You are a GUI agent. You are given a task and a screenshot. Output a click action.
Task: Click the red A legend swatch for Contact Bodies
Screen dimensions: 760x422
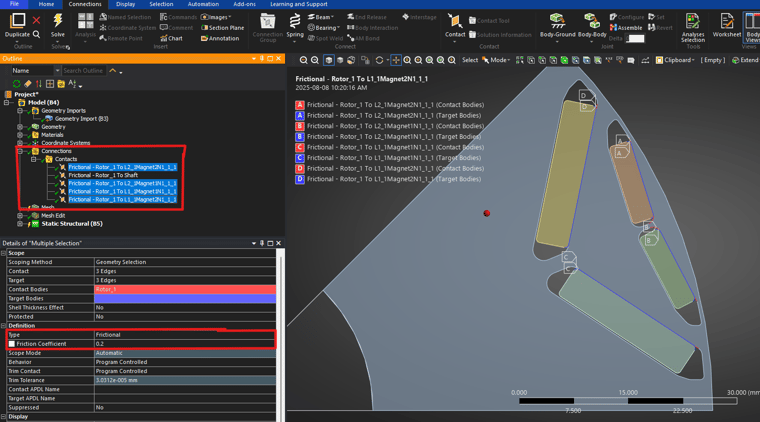tap(300, 105)
